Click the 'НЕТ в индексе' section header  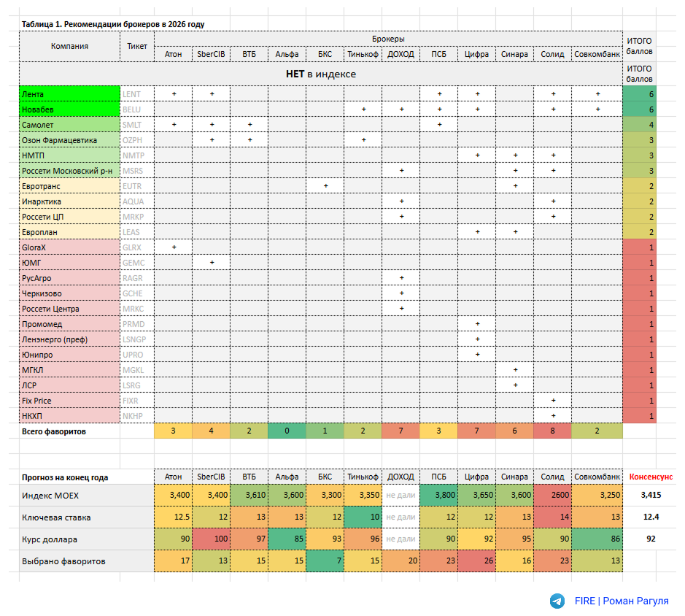click(x=321, y=74)
